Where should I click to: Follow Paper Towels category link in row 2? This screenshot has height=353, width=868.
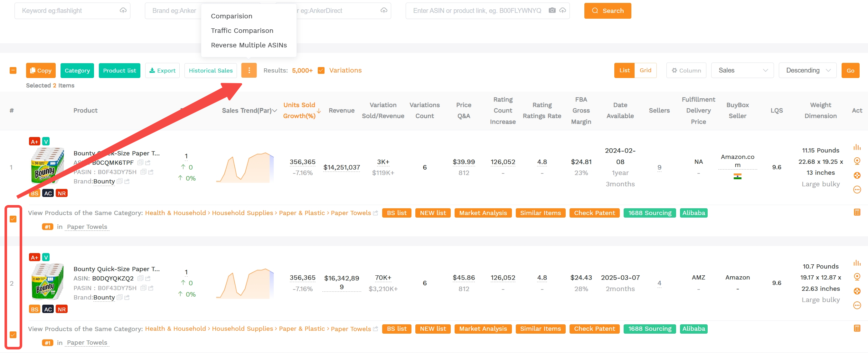point(350,329)
